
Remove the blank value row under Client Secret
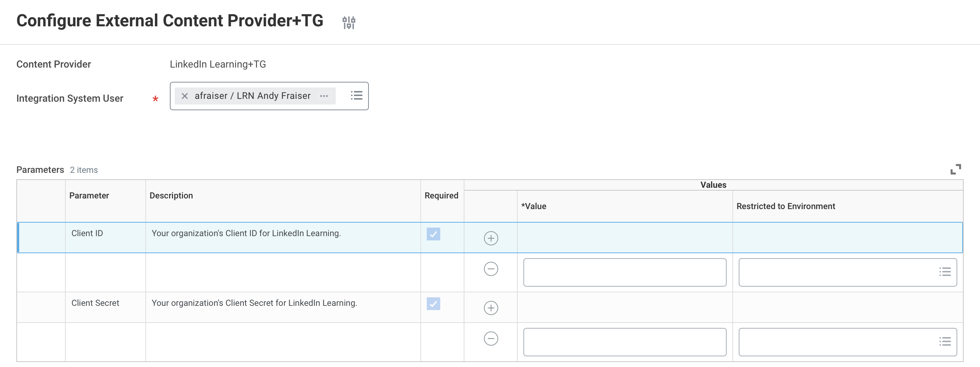click(491, 338)
